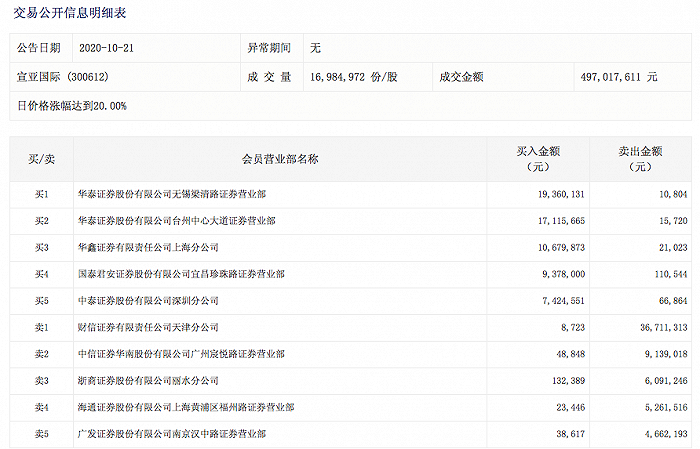Image resolution: width=700 pixels, height=449 pixels.
Task: Select the 买3 row label
Action: click(42, 248)
